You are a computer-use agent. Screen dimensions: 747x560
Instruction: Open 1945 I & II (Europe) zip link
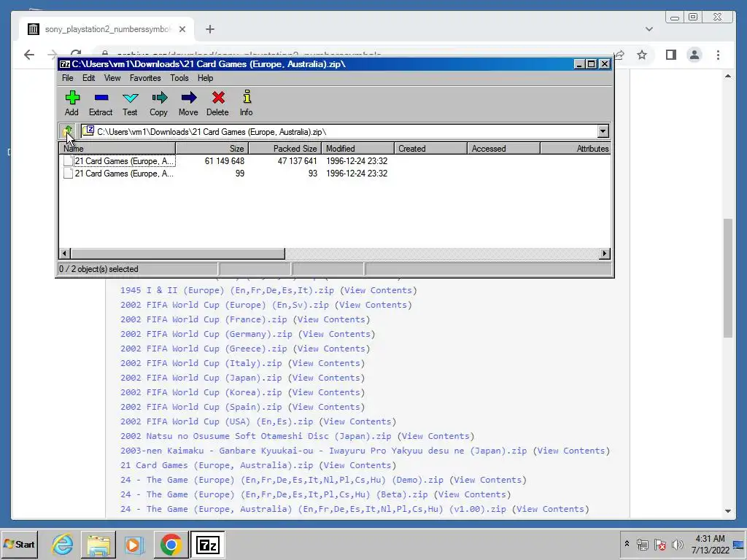pyautogui.click(x=227, y=290)
